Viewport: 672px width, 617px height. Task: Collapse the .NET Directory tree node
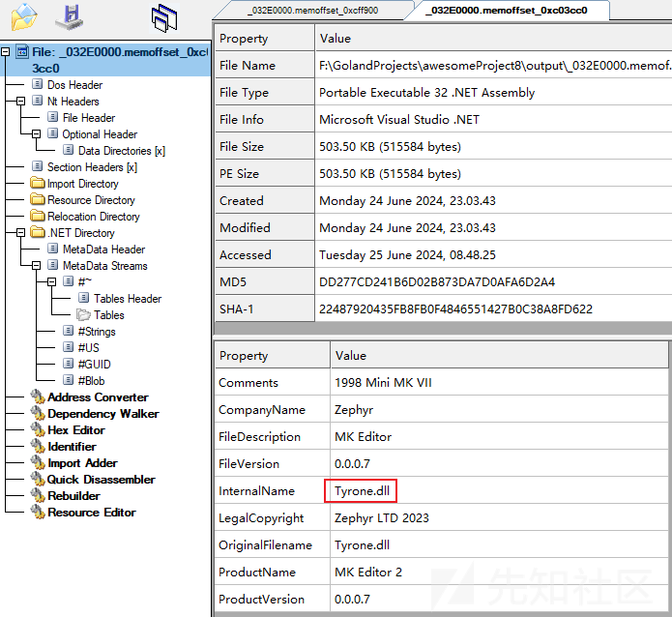pyautogui.click(x=20, y=233)
